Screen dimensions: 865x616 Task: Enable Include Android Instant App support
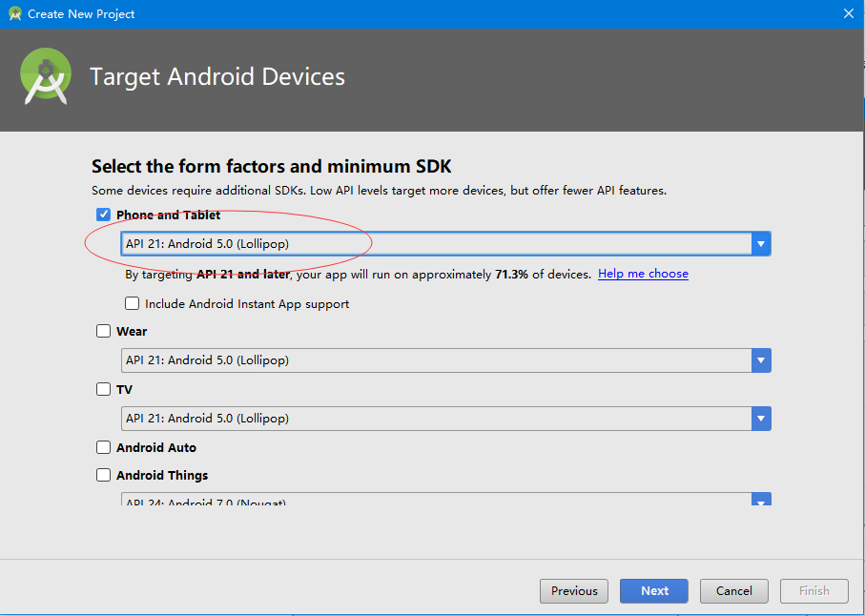(133, 304)
